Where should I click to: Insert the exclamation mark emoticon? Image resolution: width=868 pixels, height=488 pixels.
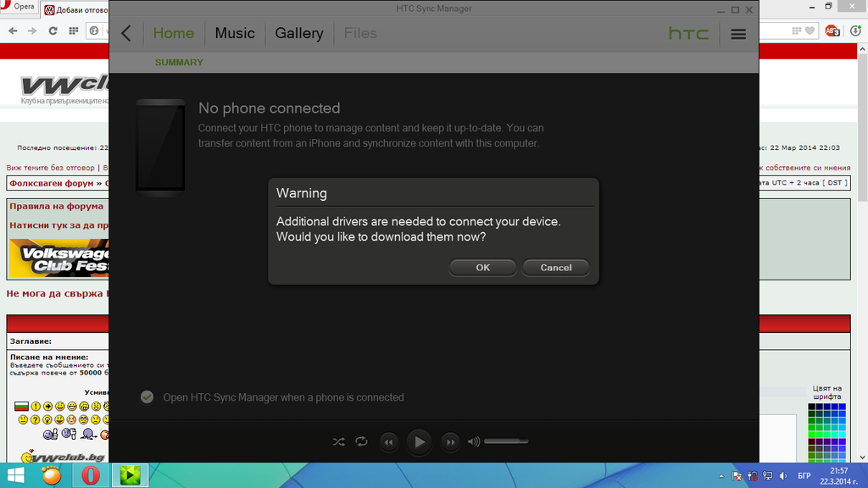click(x=36, y=406)
